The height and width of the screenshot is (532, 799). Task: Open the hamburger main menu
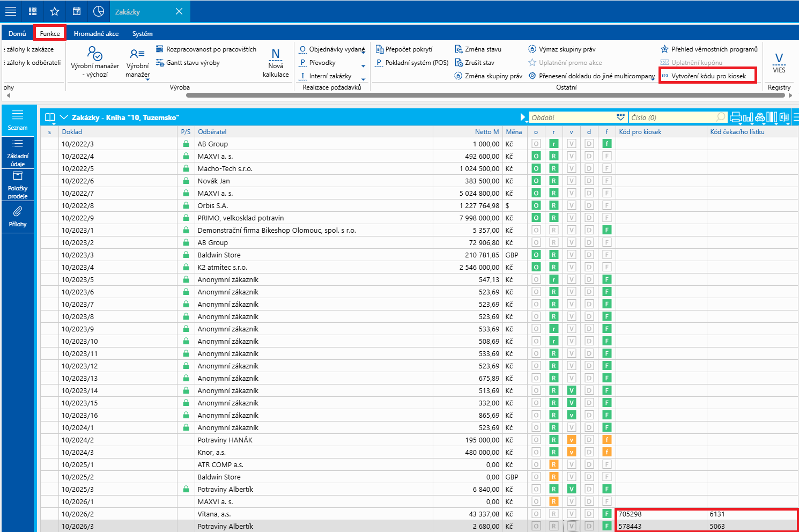coord(11,11)
